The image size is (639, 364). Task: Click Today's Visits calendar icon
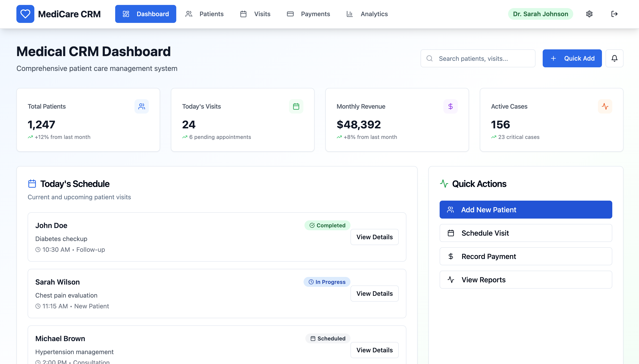296,107
